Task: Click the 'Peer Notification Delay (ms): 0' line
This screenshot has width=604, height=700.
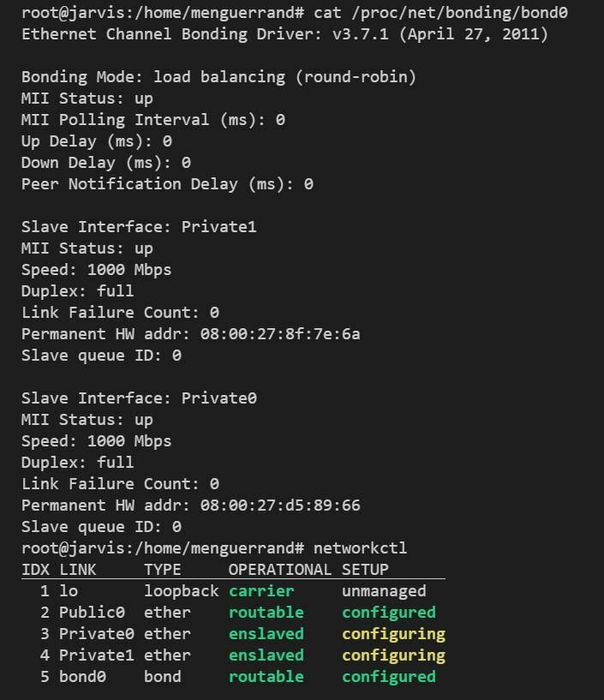Action: click(x=167, y=184)
